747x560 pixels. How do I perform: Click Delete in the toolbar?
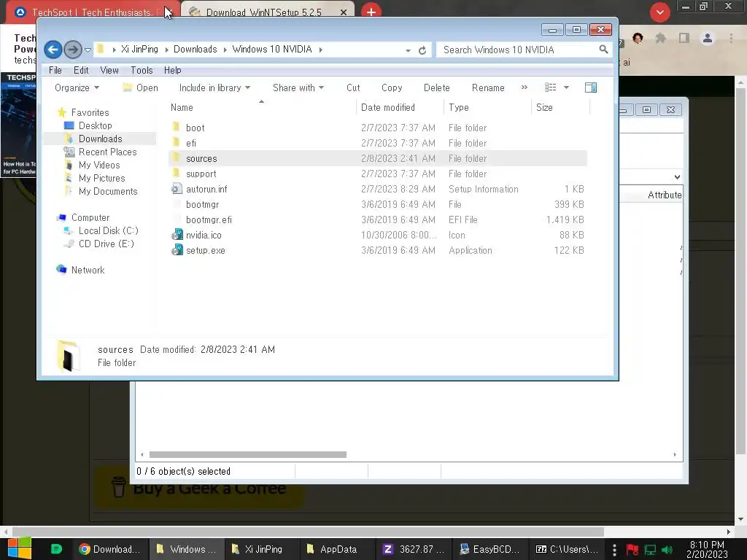pos(436,87)
